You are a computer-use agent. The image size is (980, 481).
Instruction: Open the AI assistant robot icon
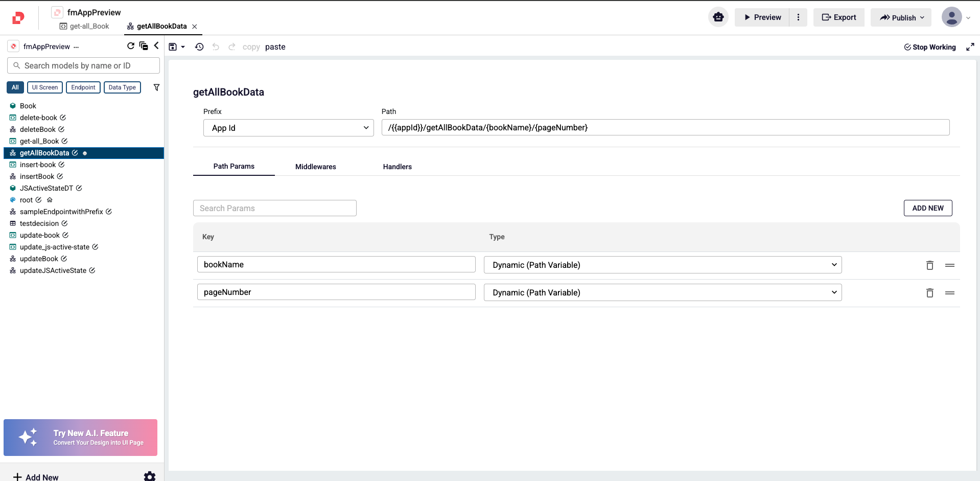pyautogui.click(x=718, y=17)
